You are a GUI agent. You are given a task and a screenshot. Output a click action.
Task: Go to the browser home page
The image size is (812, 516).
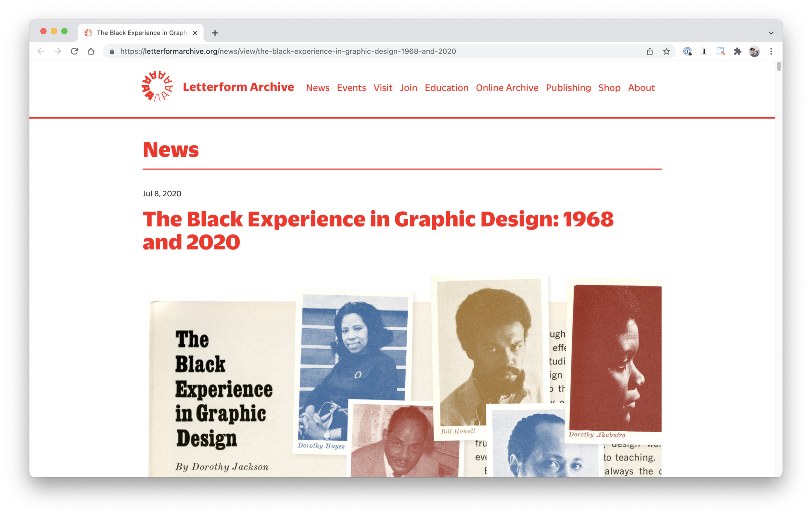click(91, 51)
